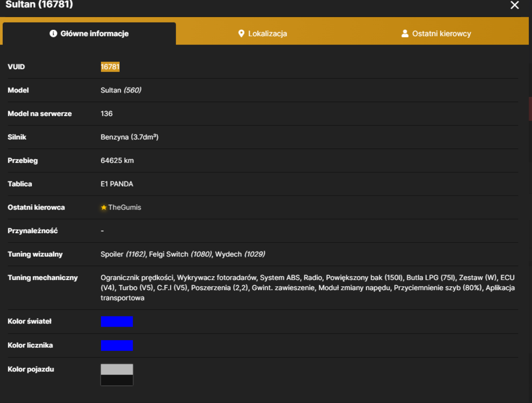Click the map pin icon on Lokalizacja
The image size is (532, 403).
[x=241, y=33]
